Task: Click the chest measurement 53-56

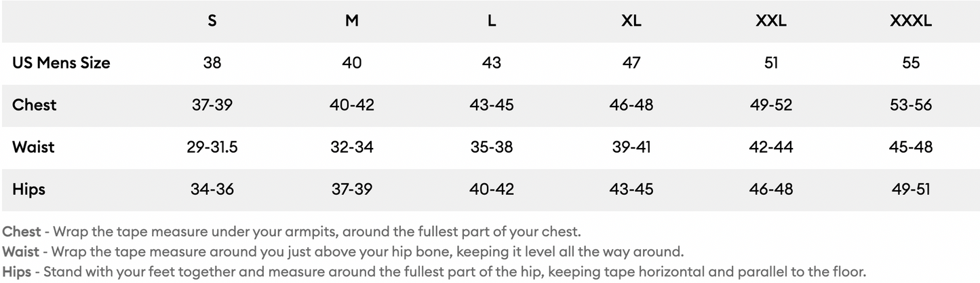Action: tap(911, 105)
